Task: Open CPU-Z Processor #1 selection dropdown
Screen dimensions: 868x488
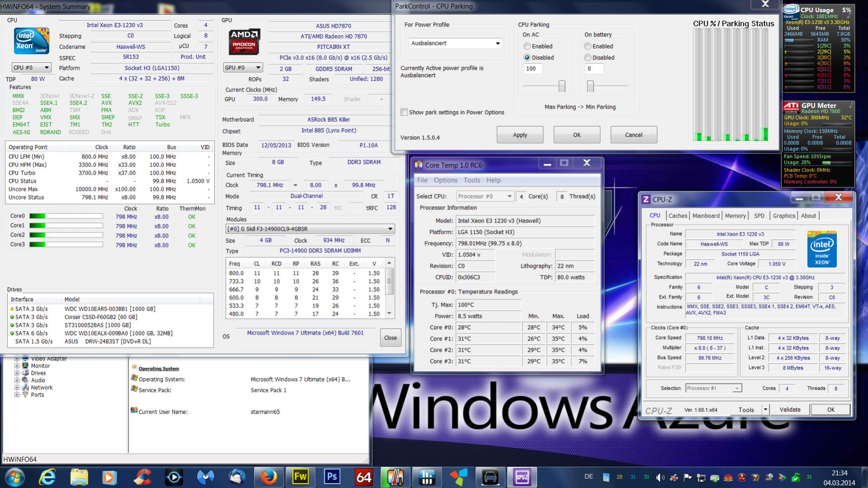Action: (x=713, y=388)
